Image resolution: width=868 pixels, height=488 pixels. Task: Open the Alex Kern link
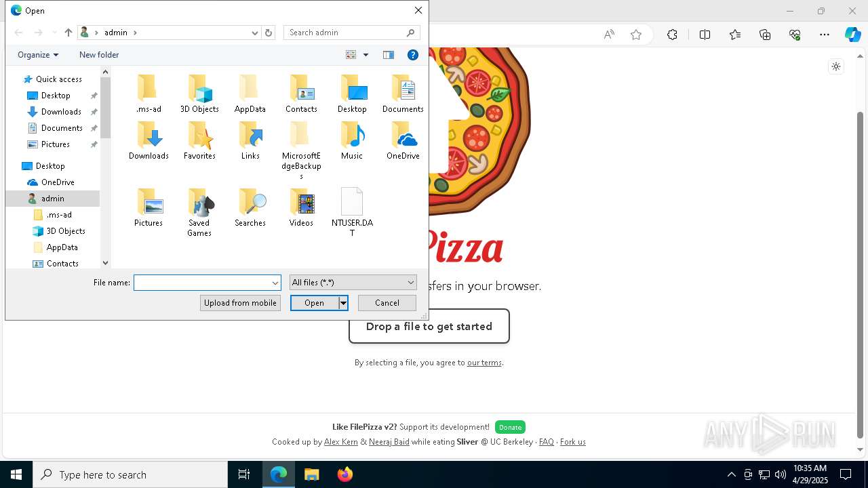pos(340,442)
